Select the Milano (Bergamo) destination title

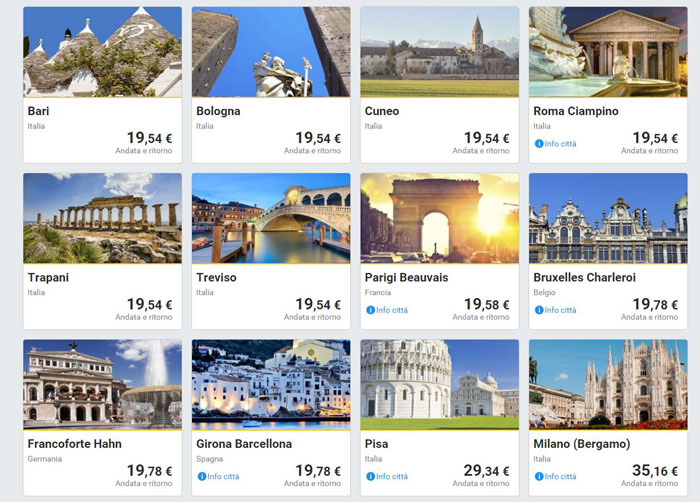582,443
